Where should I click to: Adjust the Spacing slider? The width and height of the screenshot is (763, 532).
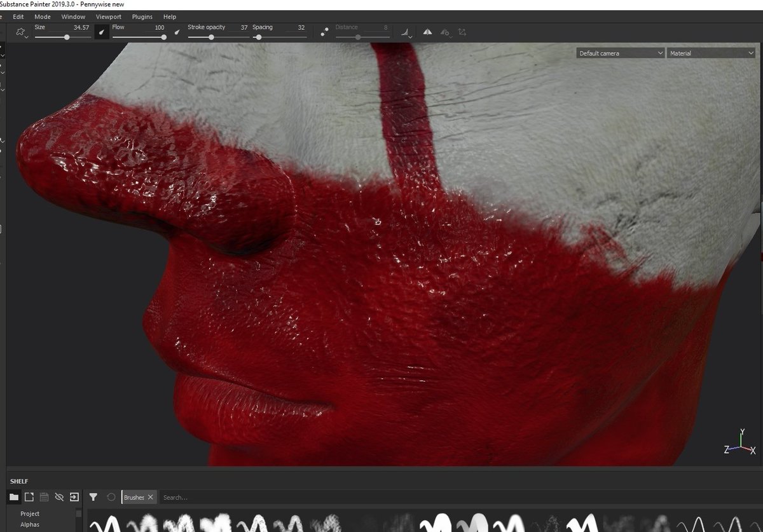coord(279,38)
